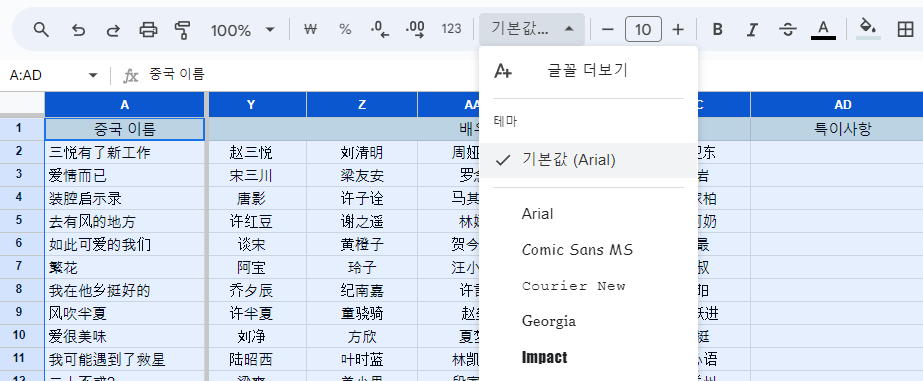
Task: Click cell 谢之遥
Action: coord(362,221)
